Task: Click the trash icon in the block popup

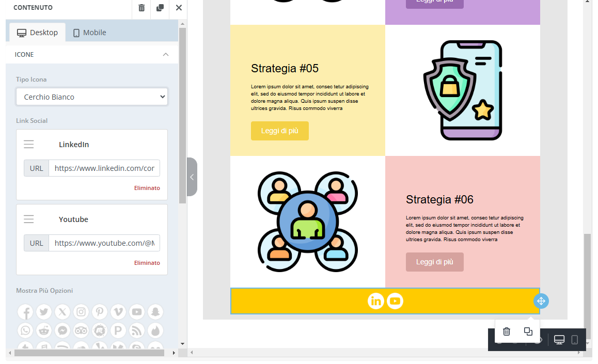Action: (x=507, y=331)
